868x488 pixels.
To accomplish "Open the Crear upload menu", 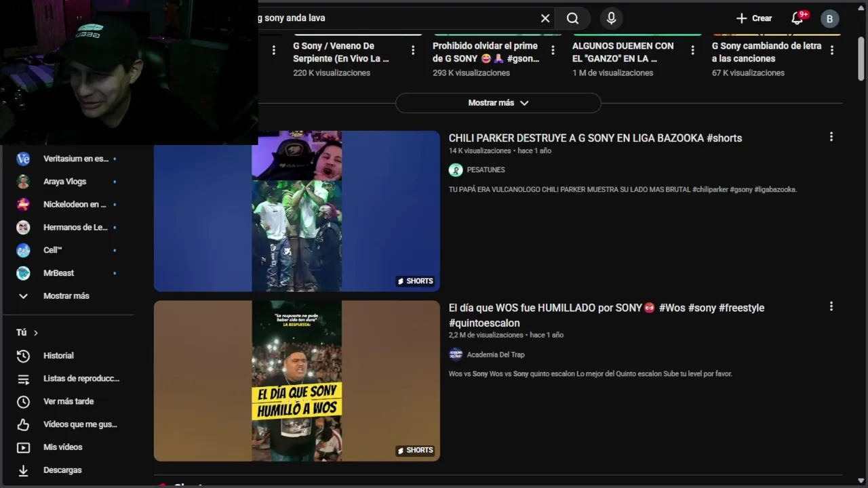I will (754, 18).
